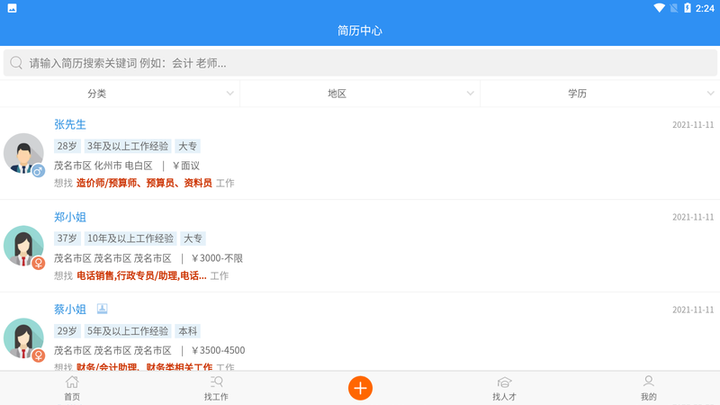The image size is (720, 405).
Task: Tap the Wi-Fi status bar icon
Action: click(659, 8)
